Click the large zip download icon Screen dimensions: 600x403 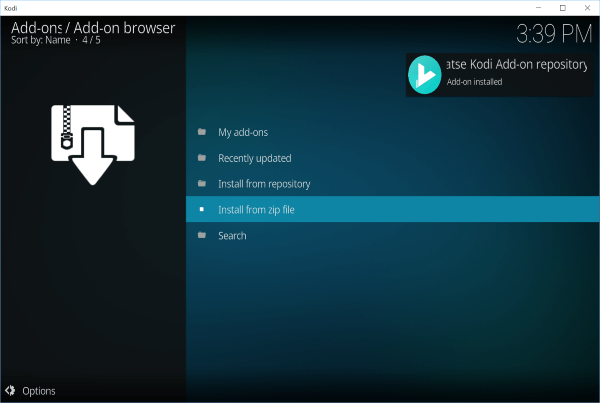pos(93,142)
